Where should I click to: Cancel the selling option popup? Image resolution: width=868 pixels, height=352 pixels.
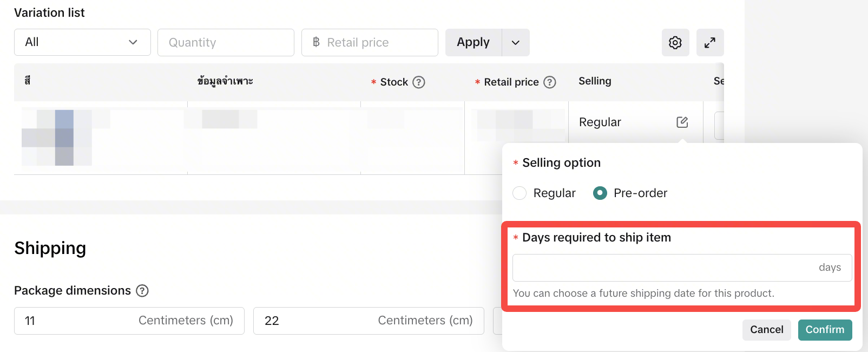coord(767,330)
